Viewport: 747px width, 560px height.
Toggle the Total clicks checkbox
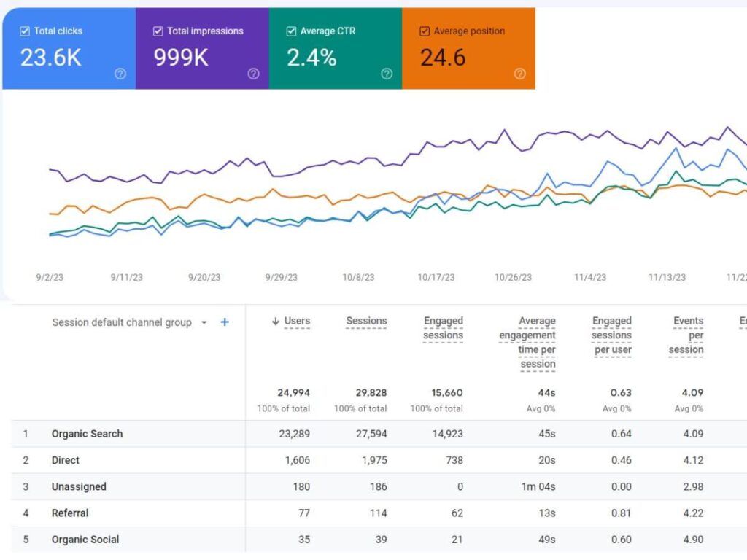(x=25, y=31)
